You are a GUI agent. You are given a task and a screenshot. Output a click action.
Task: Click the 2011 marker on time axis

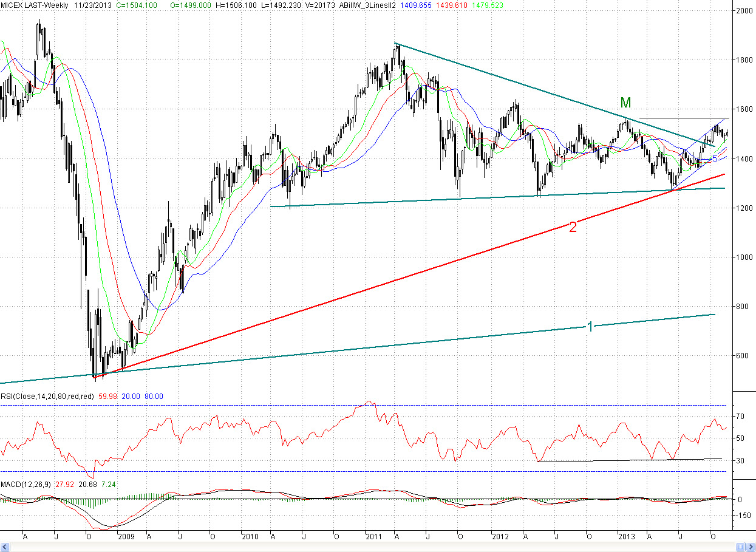click(373, 537)
